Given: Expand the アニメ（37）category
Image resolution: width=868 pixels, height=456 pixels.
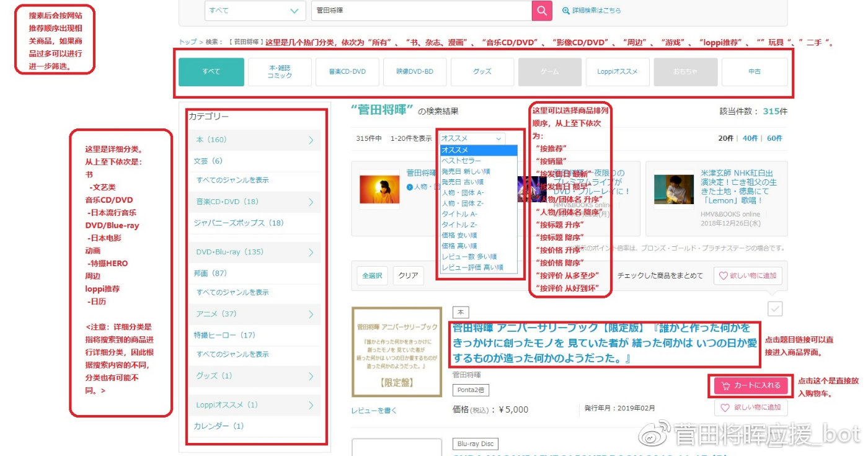Looking at the screenshot, I should 255,314.
